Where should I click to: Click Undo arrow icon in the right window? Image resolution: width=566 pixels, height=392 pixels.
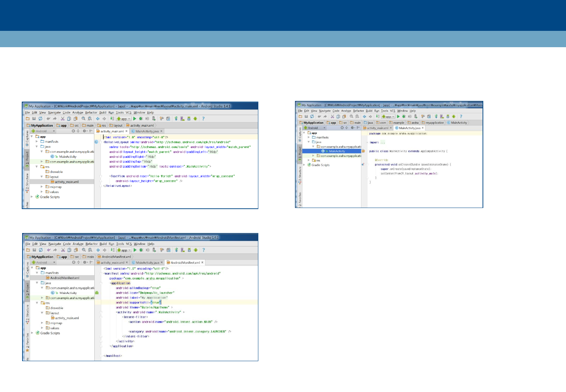319,117
